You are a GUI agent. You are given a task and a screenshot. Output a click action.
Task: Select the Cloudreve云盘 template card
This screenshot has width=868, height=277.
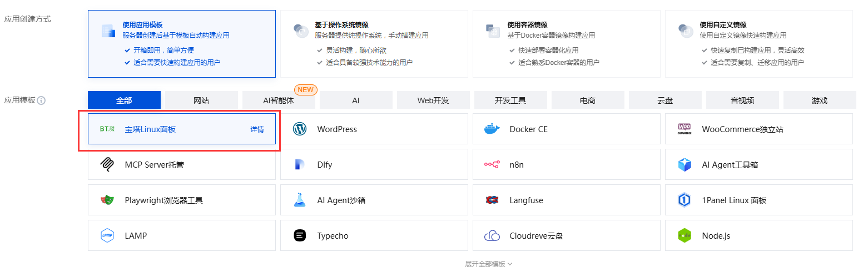pyautogui.click(x=566, y=236)
